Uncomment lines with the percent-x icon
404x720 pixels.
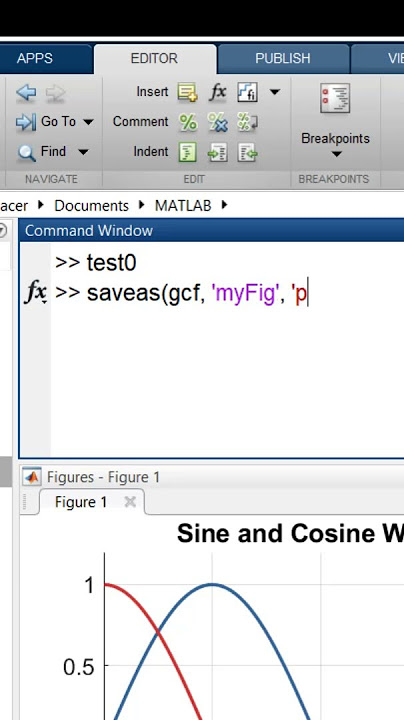click(x=218, y=122)
